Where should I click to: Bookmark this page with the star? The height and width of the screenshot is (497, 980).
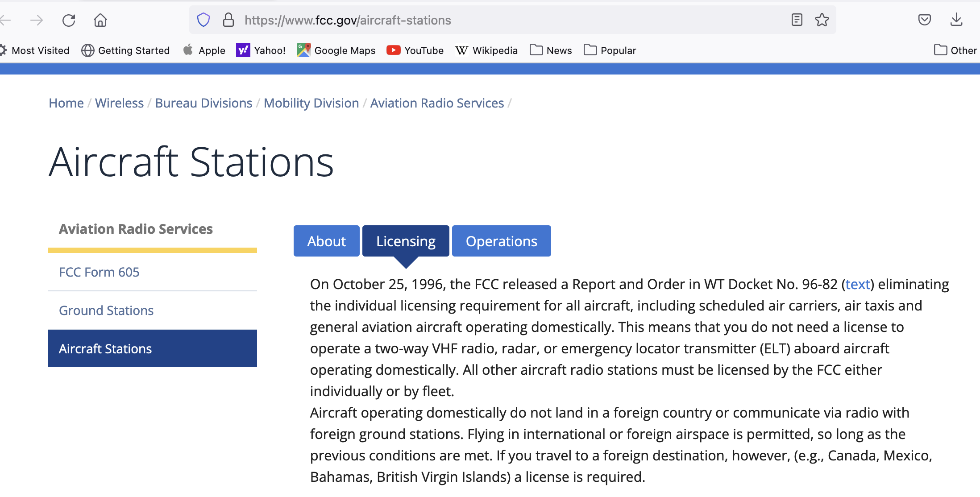tap(822, 20)
